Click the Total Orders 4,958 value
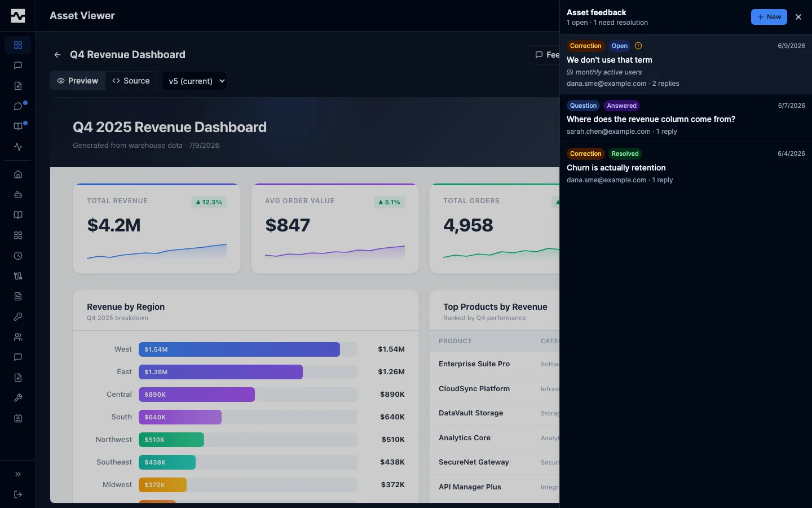 coord(468,225)
